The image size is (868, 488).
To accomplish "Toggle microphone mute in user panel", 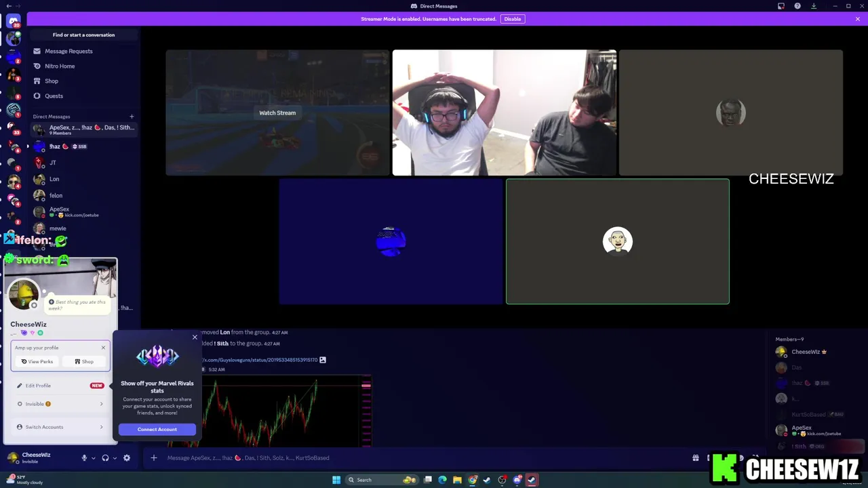I will (x=84, y=458).
